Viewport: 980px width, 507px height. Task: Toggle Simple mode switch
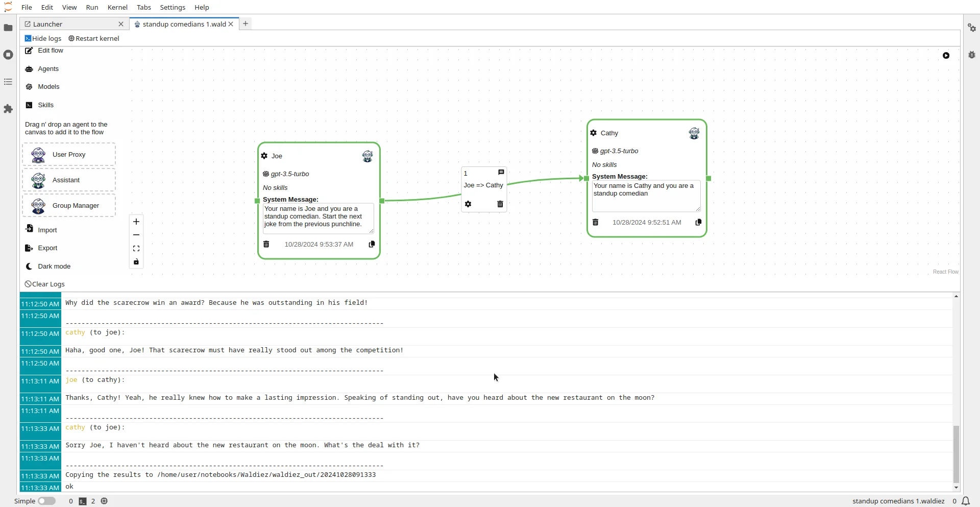tap(46, 501)
